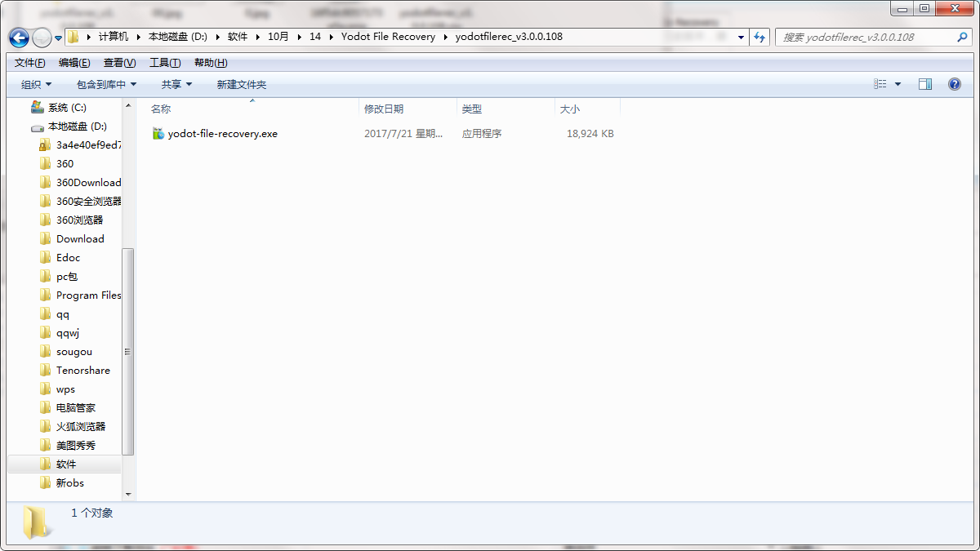Click 10月 in the address path
Screen dimensions: 980x551
278,37
